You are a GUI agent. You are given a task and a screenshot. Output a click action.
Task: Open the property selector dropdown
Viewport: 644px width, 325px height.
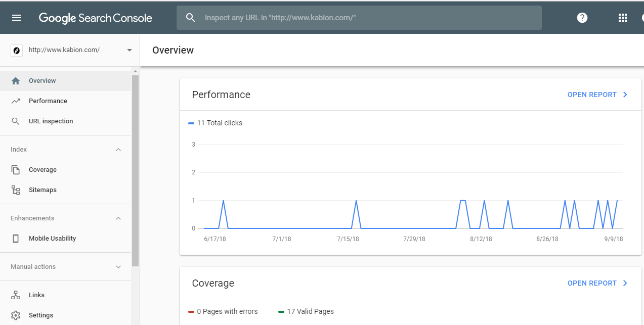click(x=129, y=50)
